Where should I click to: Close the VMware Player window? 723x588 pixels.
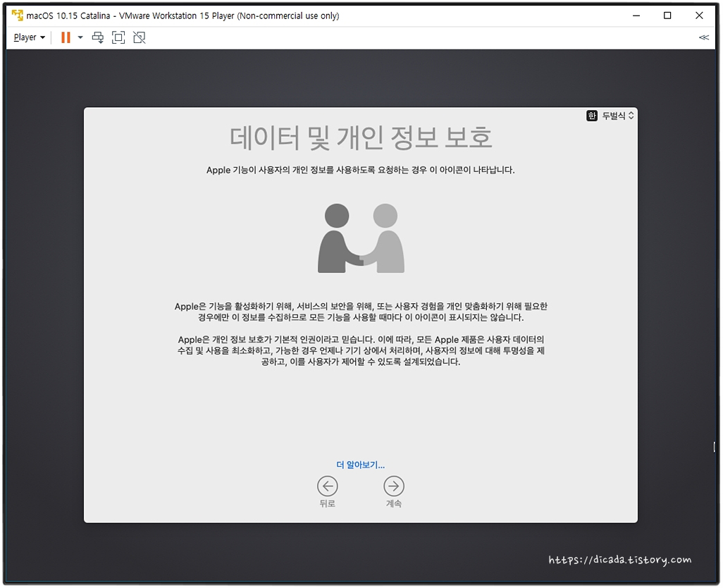click(699, 16)
